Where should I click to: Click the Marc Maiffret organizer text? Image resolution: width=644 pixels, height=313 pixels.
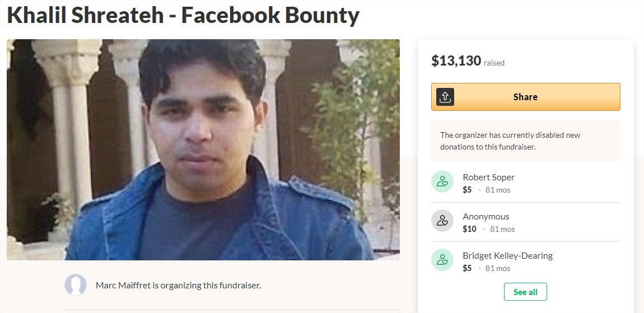[x=178, y=286]
